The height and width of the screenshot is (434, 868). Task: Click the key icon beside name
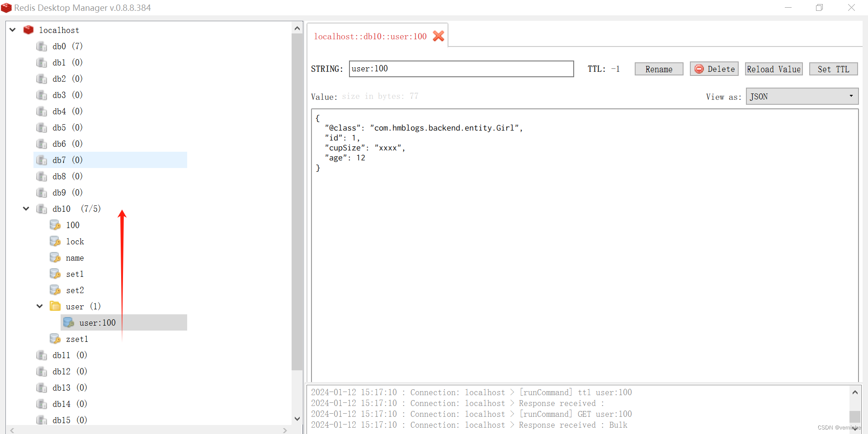click(x=55, y=257)
